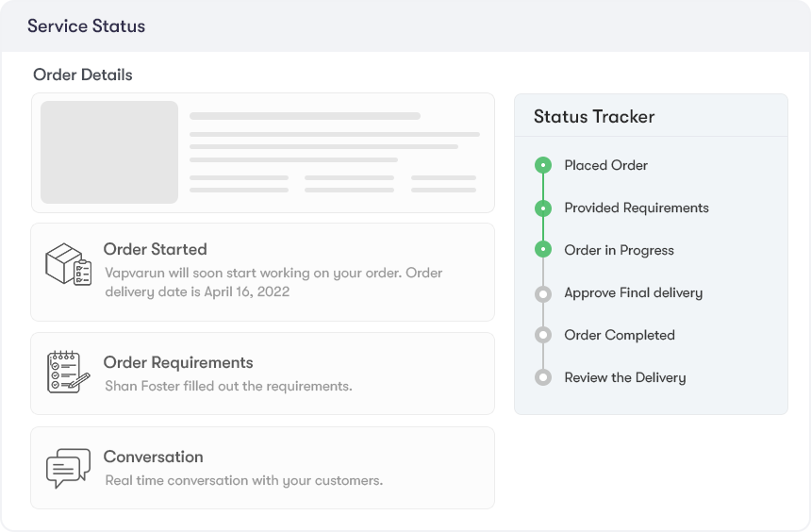Select the Provided Requirements green step marker
Screen dimensions: 811x532
click(x=542, y=208)
